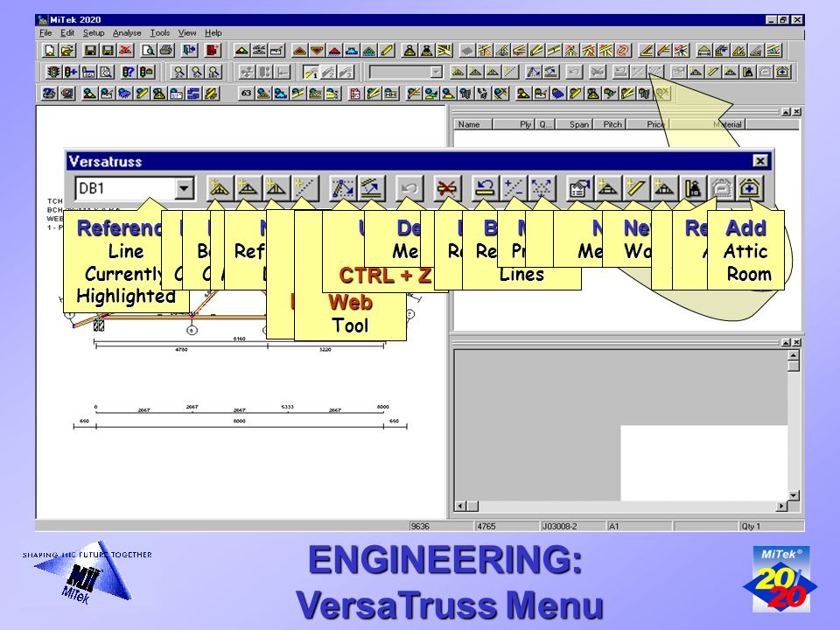Click the first truss reference-line icon in Versatruss
The height and width of the screenshot is (630, 840).
click(x=219, y=188)
